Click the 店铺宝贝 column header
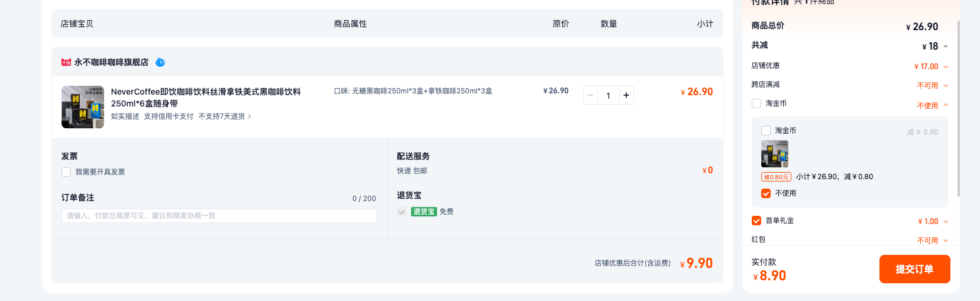980x301 pixels. [x=77, y=24]
